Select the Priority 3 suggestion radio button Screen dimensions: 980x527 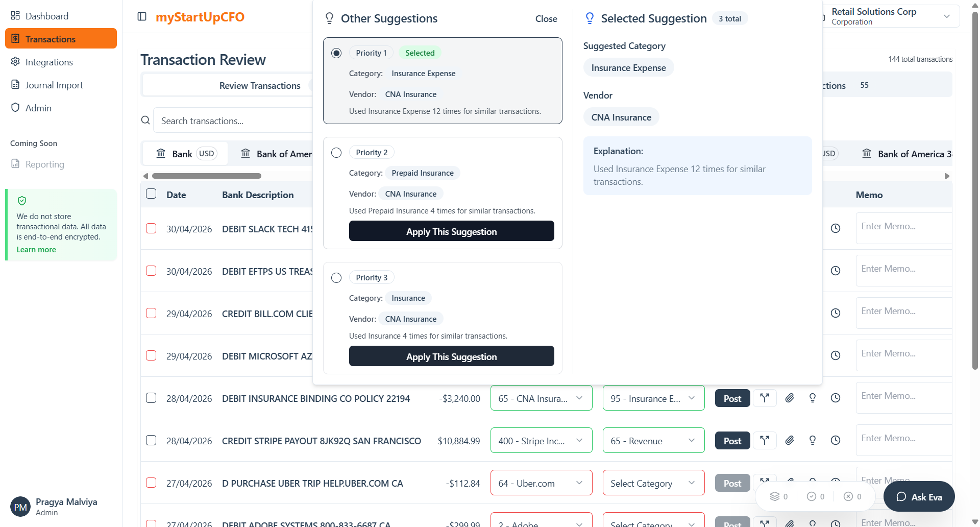(x=336, y=278)
